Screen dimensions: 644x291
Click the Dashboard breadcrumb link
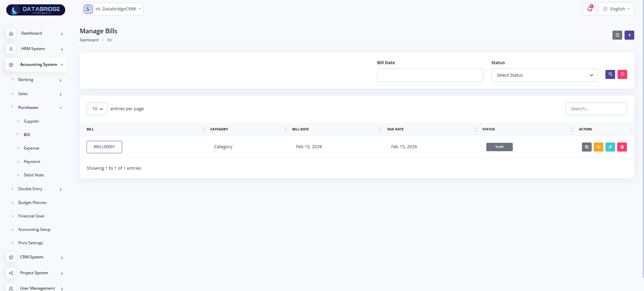(89, 40)
